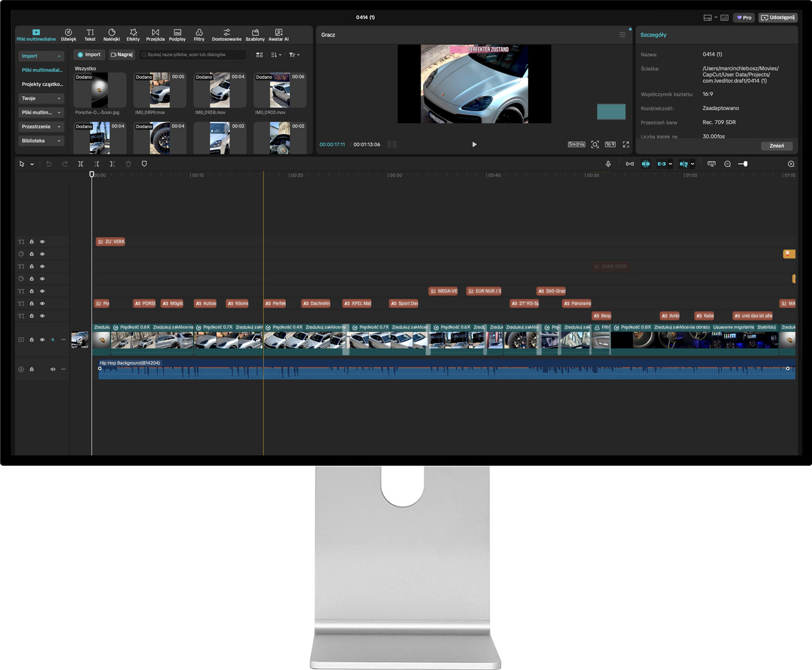Expand the Twoje sidebar section
The image size is (812, 670).
(41, 98)
